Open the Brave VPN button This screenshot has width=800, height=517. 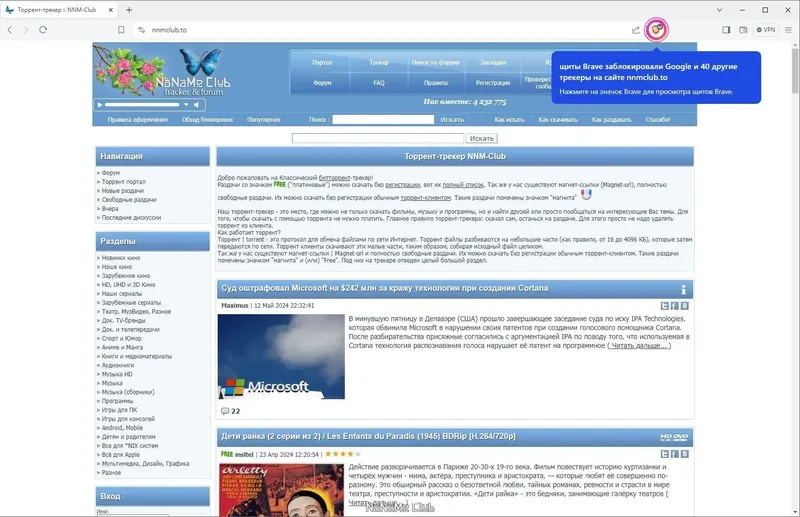coord(766,30)
